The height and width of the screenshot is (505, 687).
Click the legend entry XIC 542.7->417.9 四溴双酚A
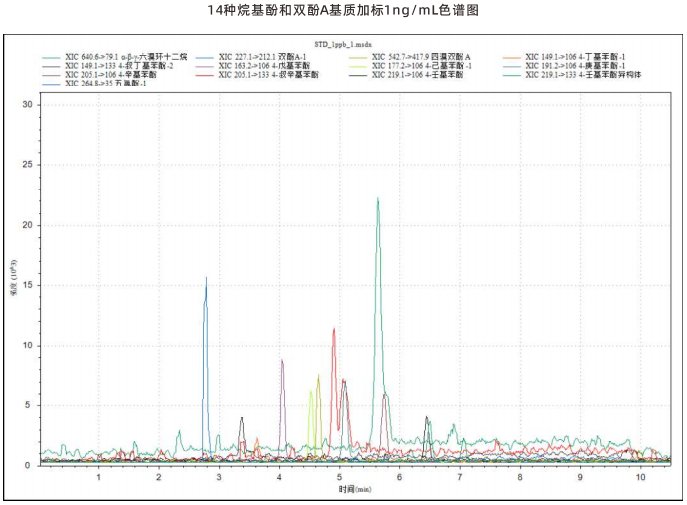click(x=410, y=57)
